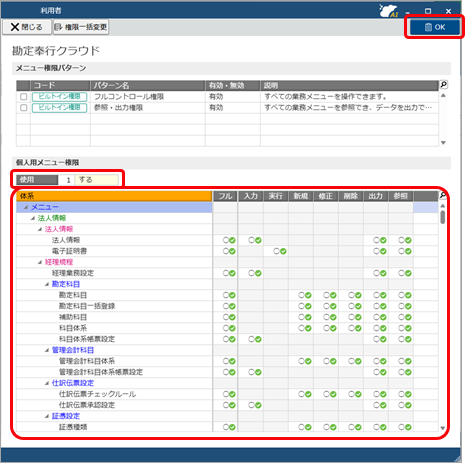Click the ビルトイン権限 tag for 参照・出力権限
465x463 pixels.
point(59,108)
